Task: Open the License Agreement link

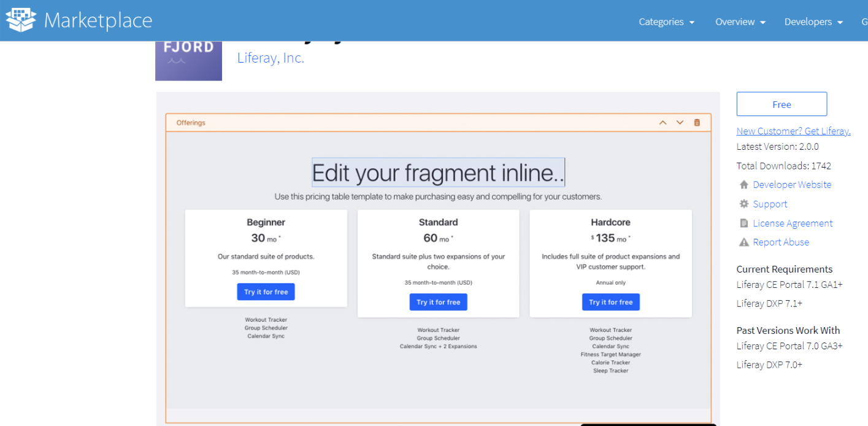Action: [793, 223]
